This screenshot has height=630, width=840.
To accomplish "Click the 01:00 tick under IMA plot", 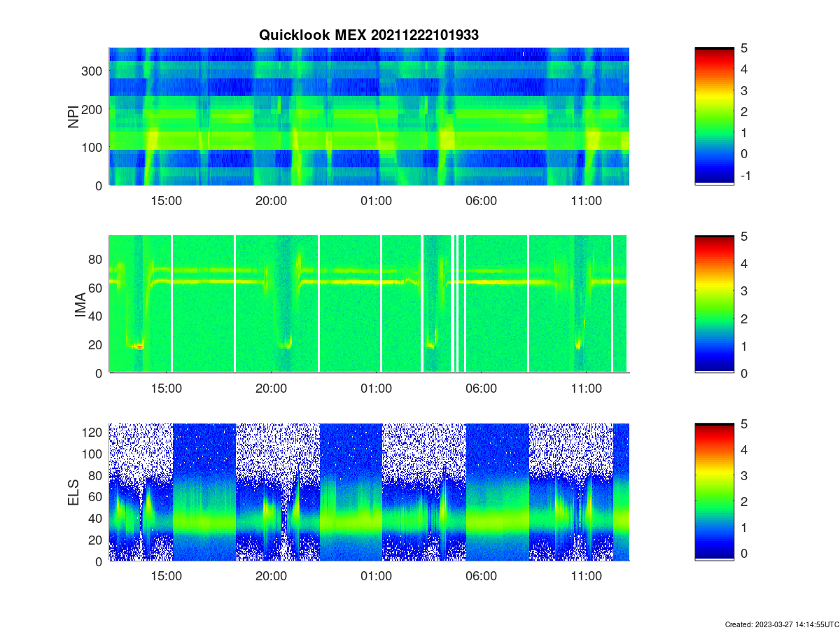I will [x=377, y=388].
